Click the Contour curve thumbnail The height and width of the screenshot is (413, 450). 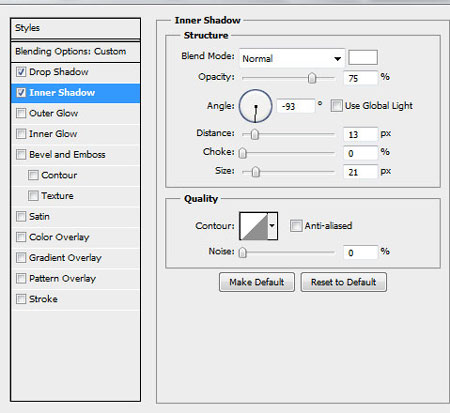click(x=254, y=226)
